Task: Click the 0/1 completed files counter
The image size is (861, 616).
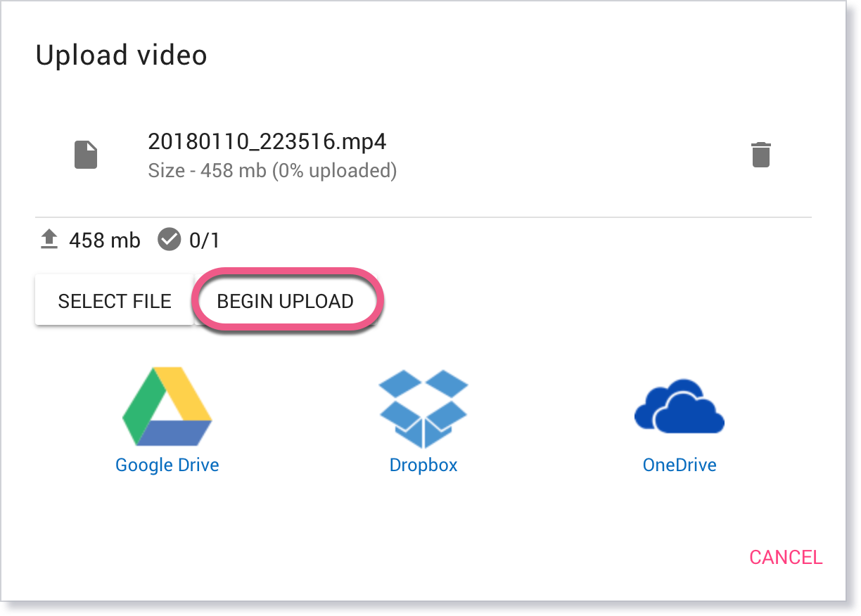Action: click(205, 241)
